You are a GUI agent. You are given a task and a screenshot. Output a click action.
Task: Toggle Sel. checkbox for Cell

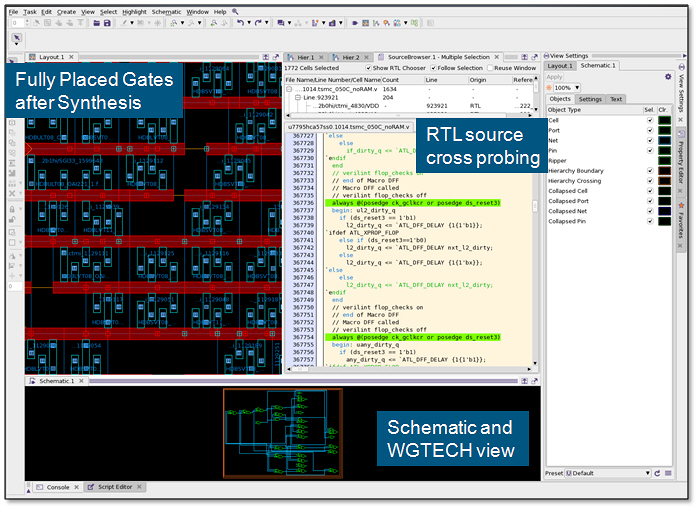(x=650, y=120)
